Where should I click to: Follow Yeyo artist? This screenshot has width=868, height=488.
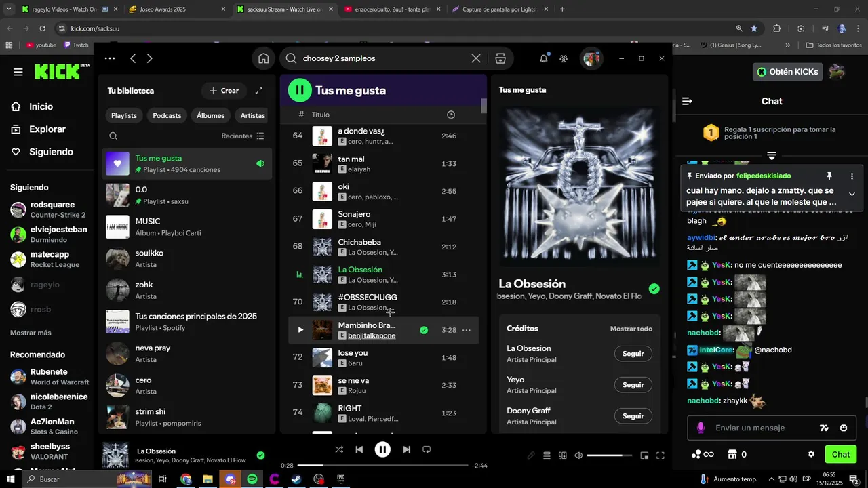pyautogui.click(x=633, y=385)
